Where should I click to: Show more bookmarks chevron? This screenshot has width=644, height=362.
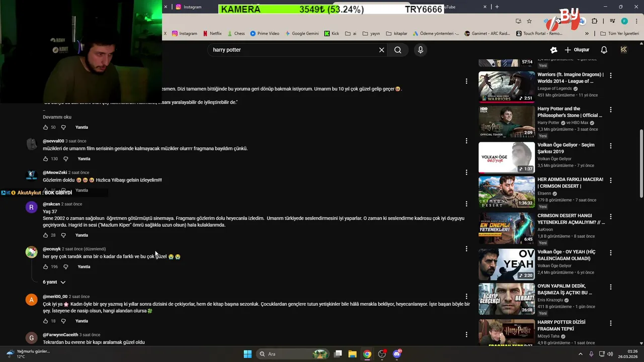(587, 34)
